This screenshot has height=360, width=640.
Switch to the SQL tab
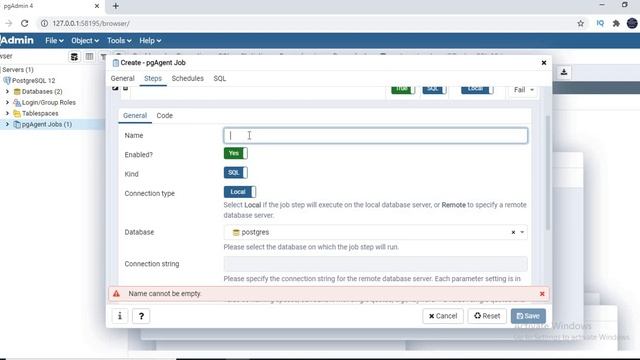(220, 78)
